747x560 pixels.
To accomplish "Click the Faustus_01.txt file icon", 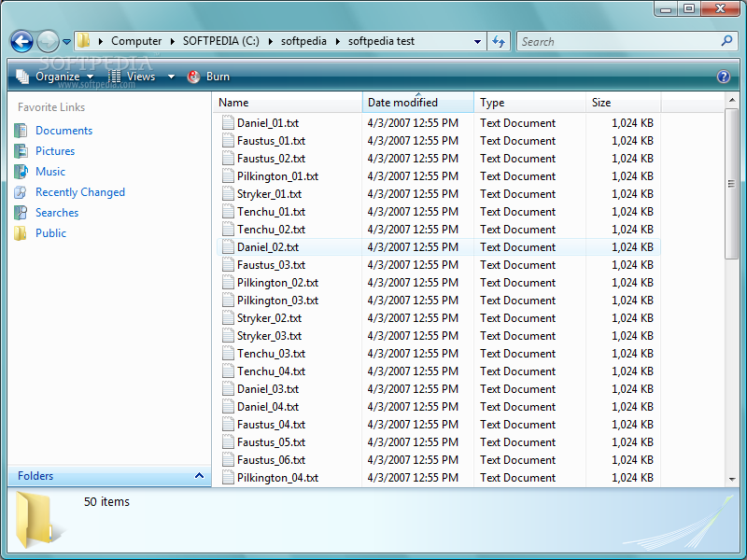I will click(228, 141).
